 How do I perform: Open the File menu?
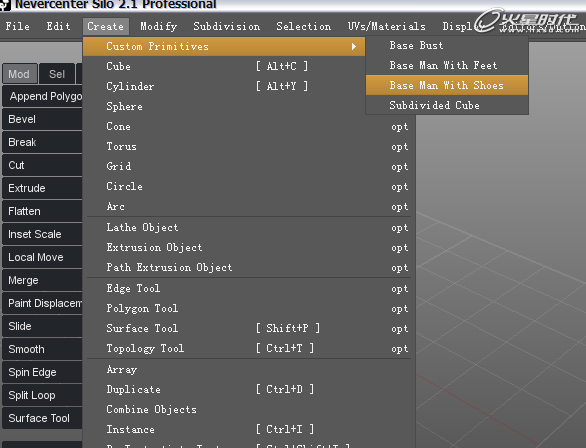pos(18,26)
